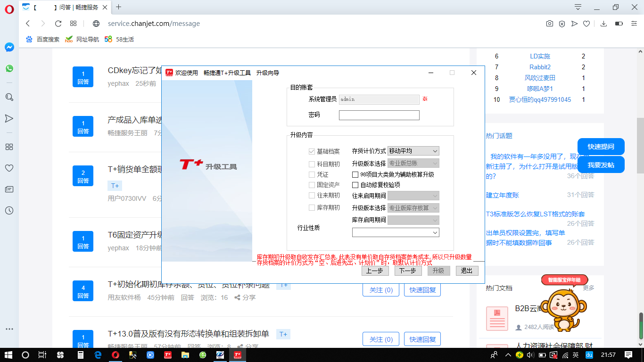This screenshot has width=644, height=362.
Task: Open the Easy Setup sliders icon
Action: pyautogui.click(x=634, y=24)
